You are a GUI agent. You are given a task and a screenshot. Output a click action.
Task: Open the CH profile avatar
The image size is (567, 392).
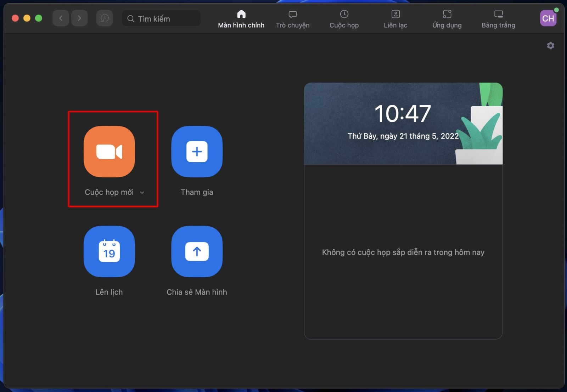coord(548,18)
